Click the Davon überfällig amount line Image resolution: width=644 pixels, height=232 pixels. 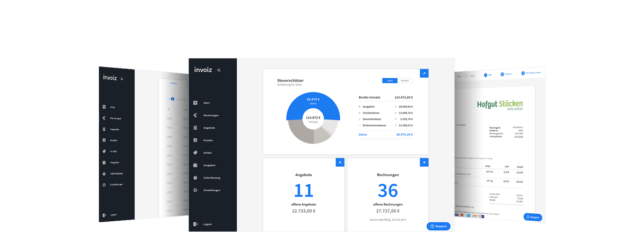[387, 219]
